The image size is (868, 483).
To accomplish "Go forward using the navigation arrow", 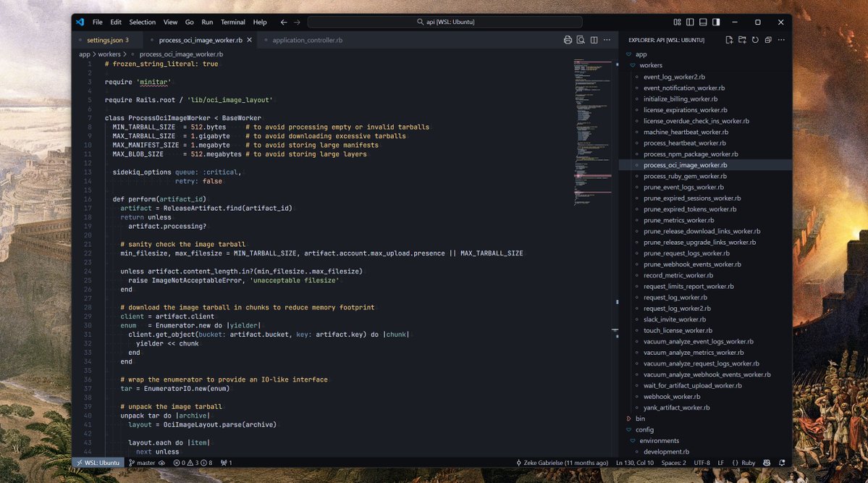I will [298, 22].
